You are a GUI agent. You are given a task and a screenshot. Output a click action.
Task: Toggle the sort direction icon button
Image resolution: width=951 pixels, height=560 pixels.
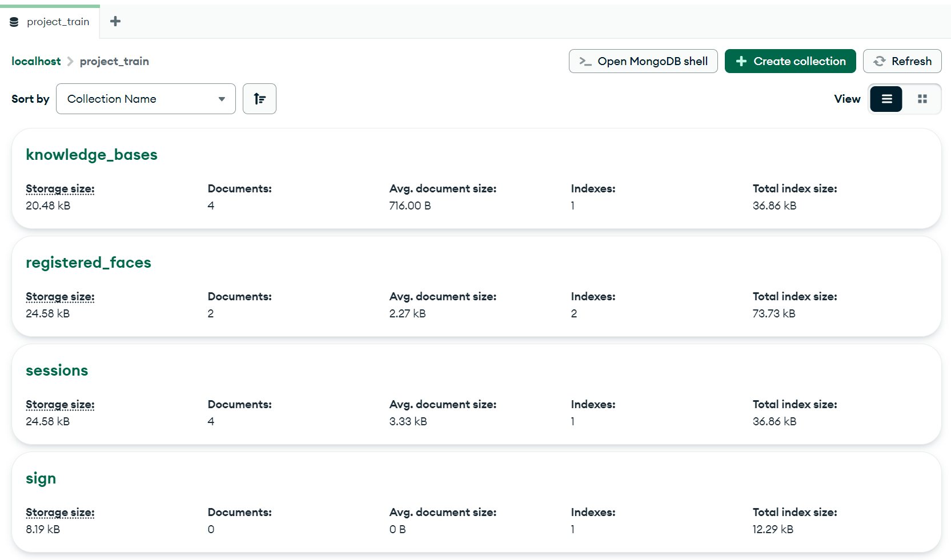click(x=259, y=99)
